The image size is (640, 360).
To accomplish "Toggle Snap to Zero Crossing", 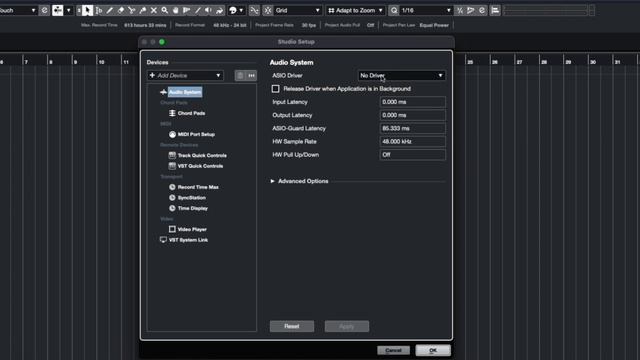I will pos(254,10).
